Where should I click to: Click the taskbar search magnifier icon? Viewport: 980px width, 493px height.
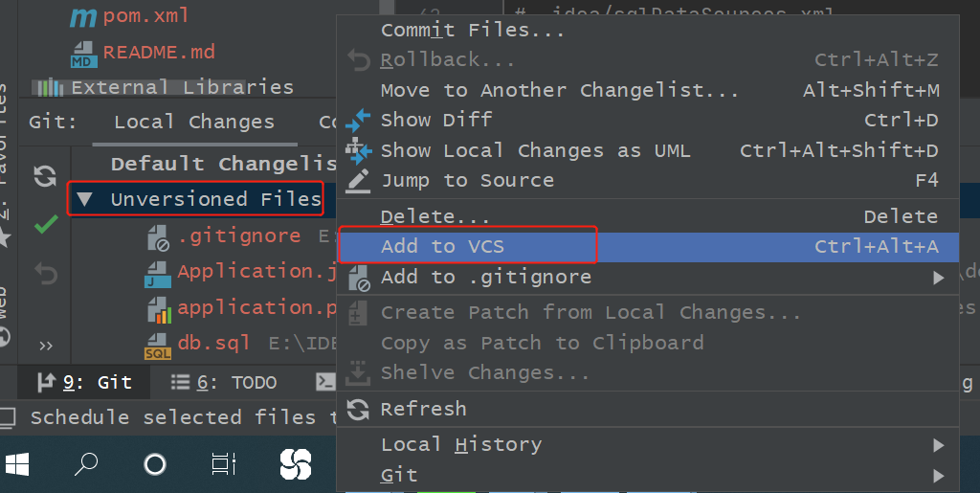(x=86, y=465)
